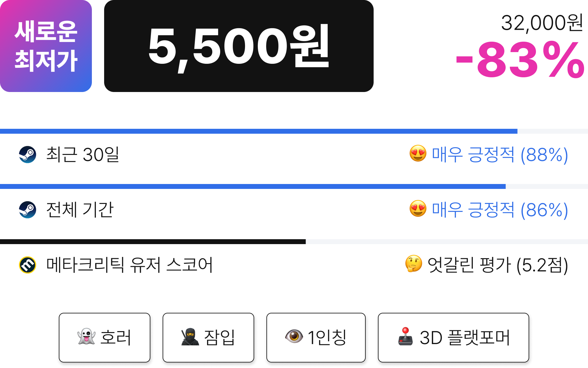588x368 pixels.
Task: Click the -83% discount label
Action: [520, 60]
